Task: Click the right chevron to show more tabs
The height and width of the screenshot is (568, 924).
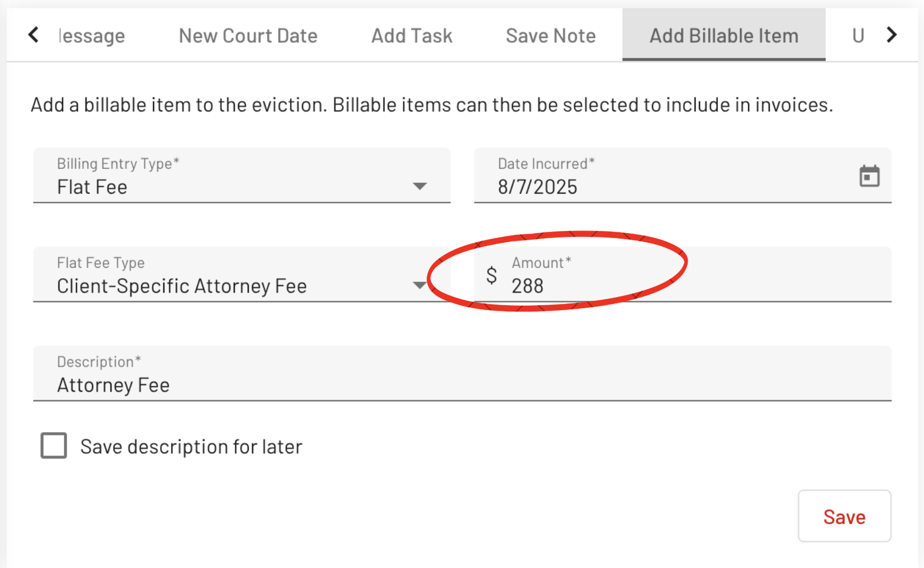Action: tap(892, 35)
